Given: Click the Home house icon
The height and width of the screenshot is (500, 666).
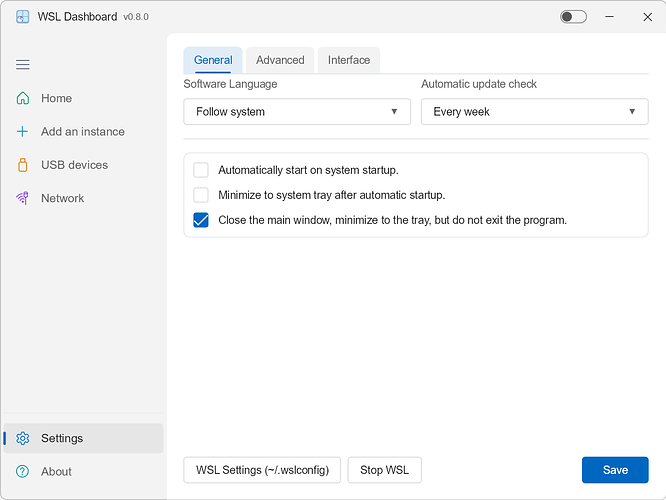Looking at the screenshot, I should (x=23, y=98).
